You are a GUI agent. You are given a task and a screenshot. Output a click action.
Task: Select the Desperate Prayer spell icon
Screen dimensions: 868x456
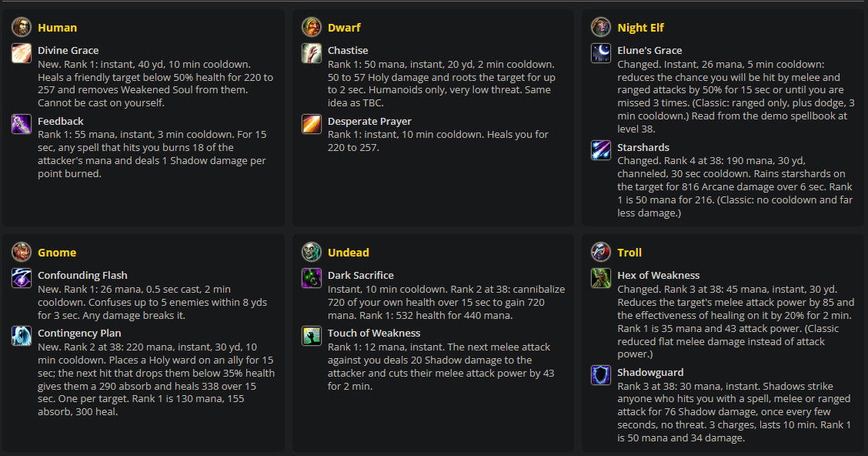click(312, 124)
